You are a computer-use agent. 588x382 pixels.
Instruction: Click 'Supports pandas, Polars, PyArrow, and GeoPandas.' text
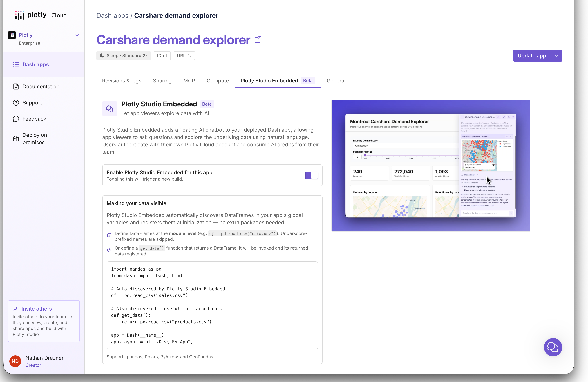coord(160,357)
